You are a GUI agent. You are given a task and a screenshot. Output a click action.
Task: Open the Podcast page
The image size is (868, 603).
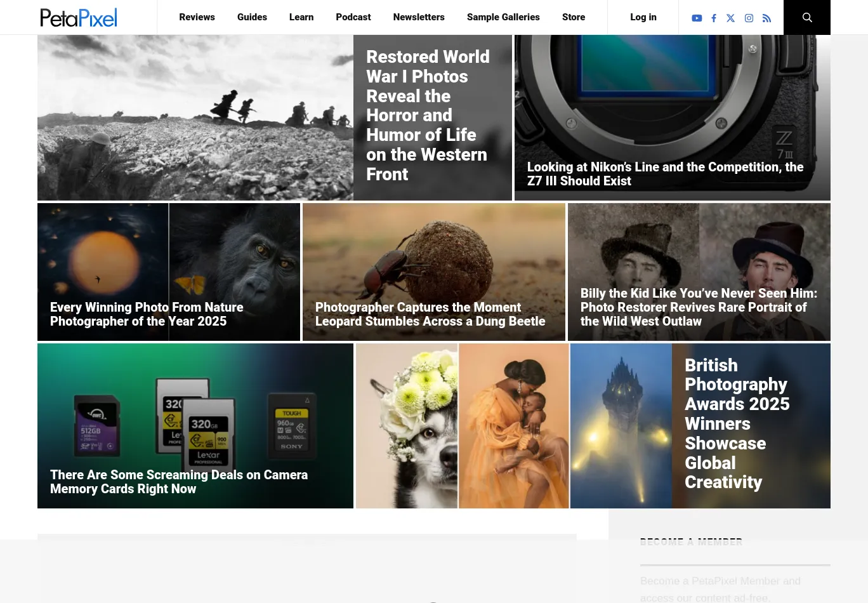click(353, 17)
